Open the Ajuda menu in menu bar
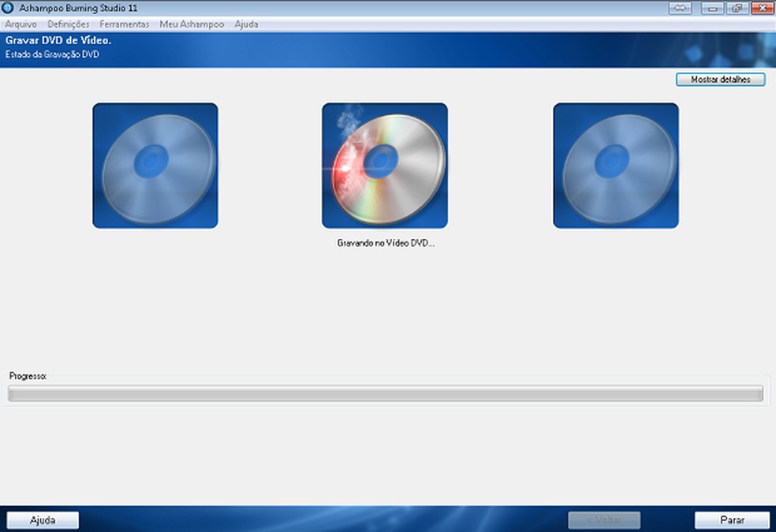Viewport: 776px width, 532px height. 246,24
